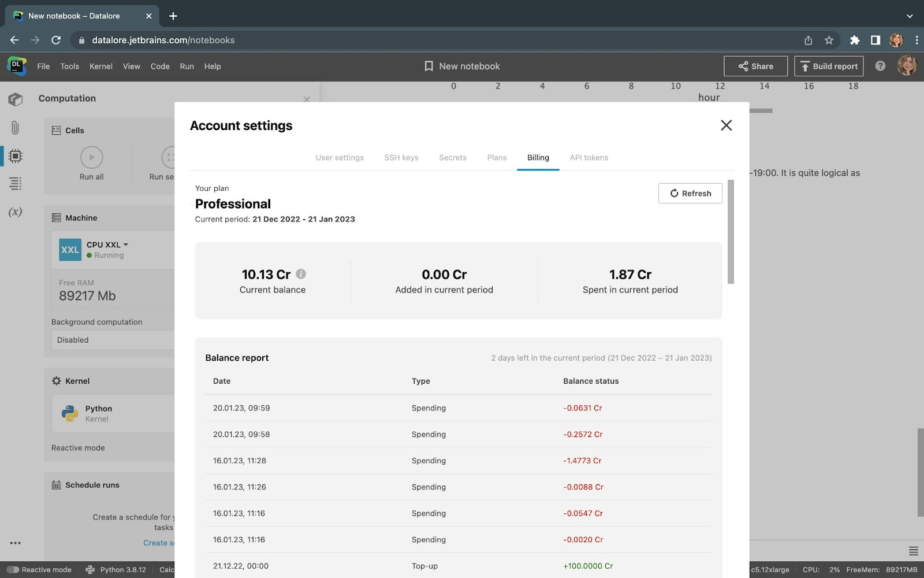The height and width of the screenshot is (578, 924).
Task: Go back in browser history
Action: [x=14, y=40]
